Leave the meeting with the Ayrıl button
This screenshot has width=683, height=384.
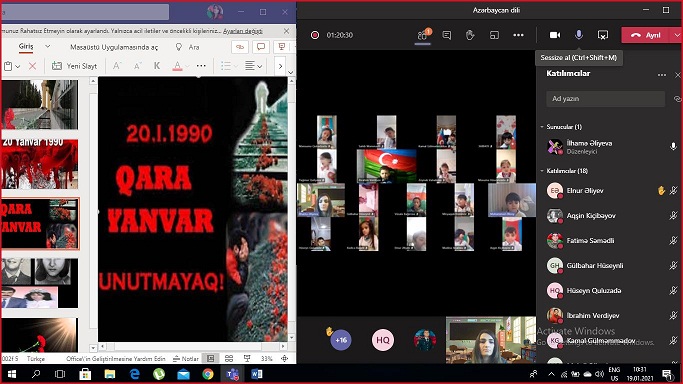pyautogui.click(x=646, y=35)
